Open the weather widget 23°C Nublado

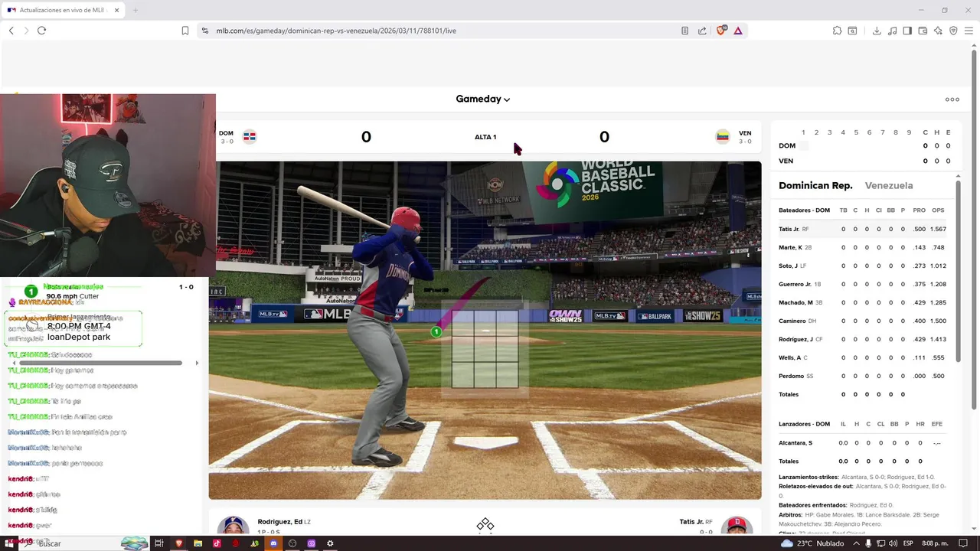point(811,543)
